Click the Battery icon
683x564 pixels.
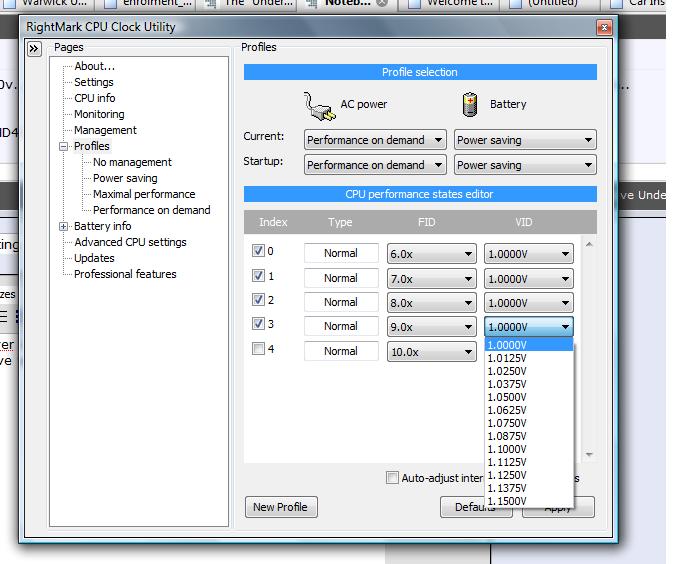click(470, 105)
